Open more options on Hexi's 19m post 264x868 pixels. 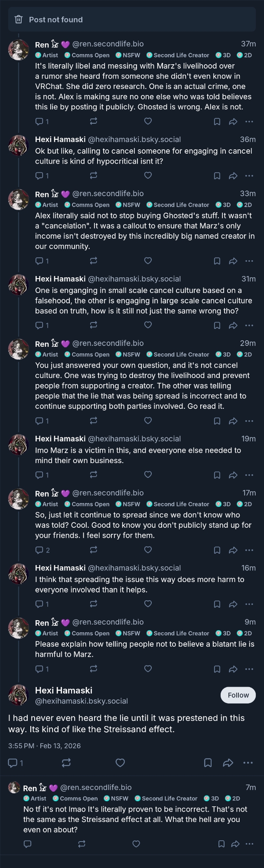click(249, 475)
